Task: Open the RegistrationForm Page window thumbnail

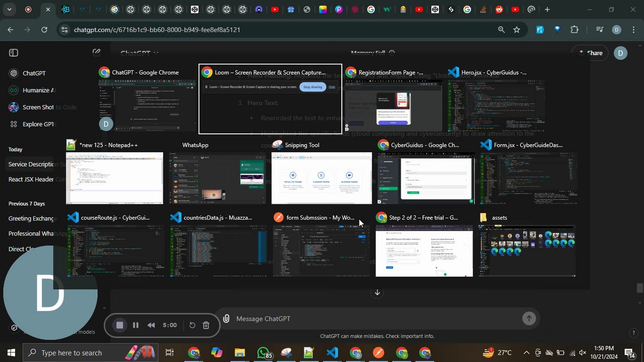Action: [394, 100]
